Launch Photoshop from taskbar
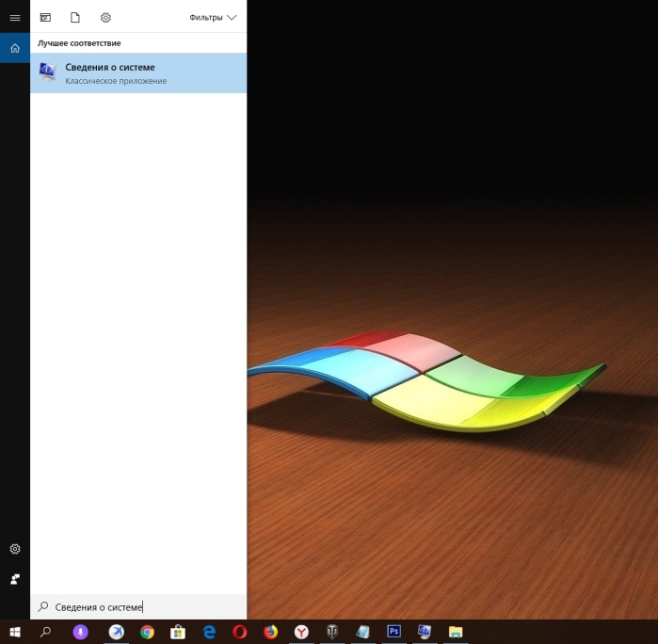Screen dimensions: 658x644 click(393, 631)
